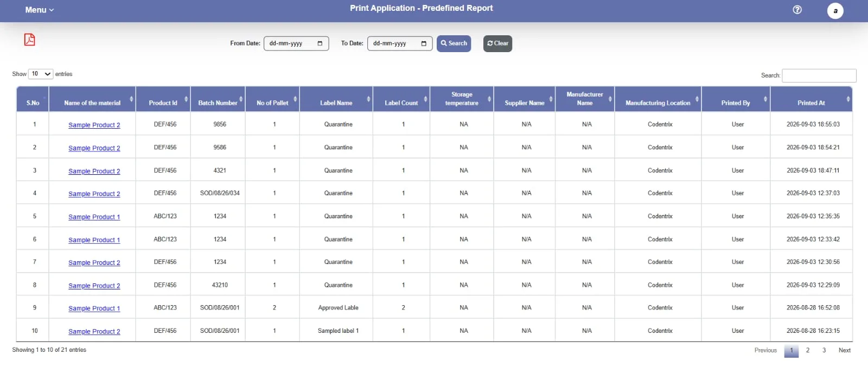The width and height of the screenshot is (868, 379).
Task: Sort by S.No column header
Action: [33, 99]
